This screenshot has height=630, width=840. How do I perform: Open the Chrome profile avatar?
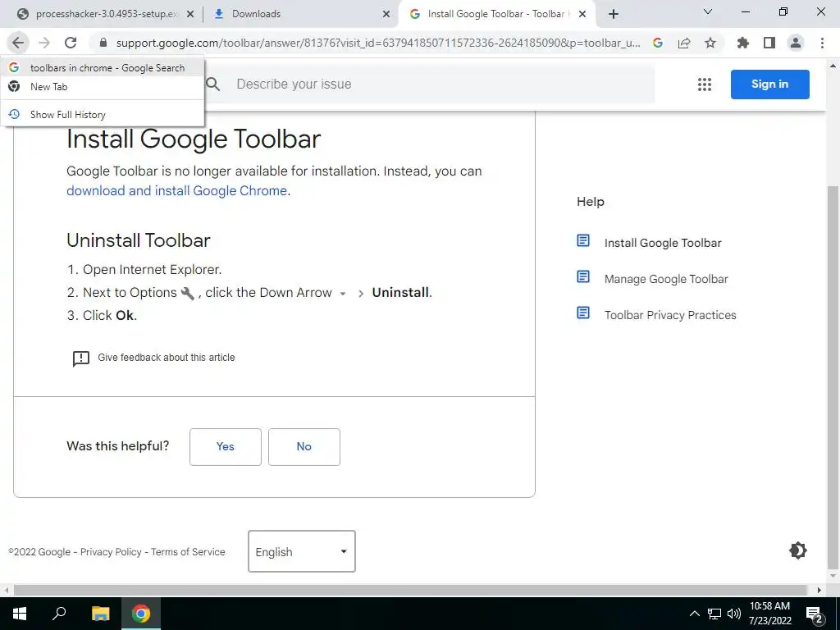(x=796, y=43)
